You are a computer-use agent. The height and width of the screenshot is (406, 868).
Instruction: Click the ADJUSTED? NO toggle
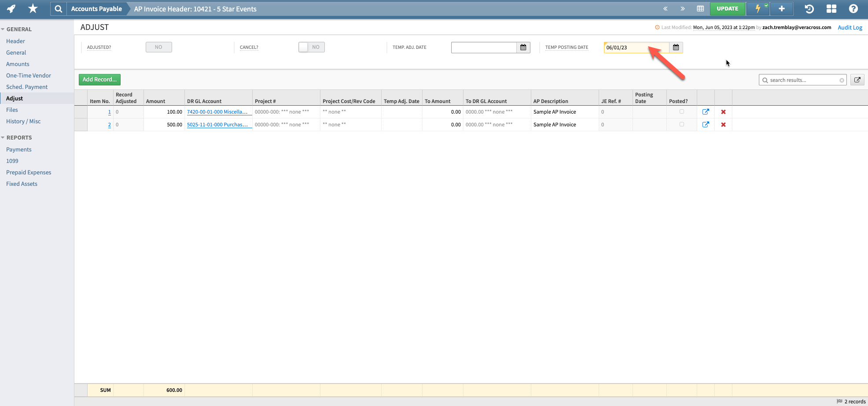[158, 47]
